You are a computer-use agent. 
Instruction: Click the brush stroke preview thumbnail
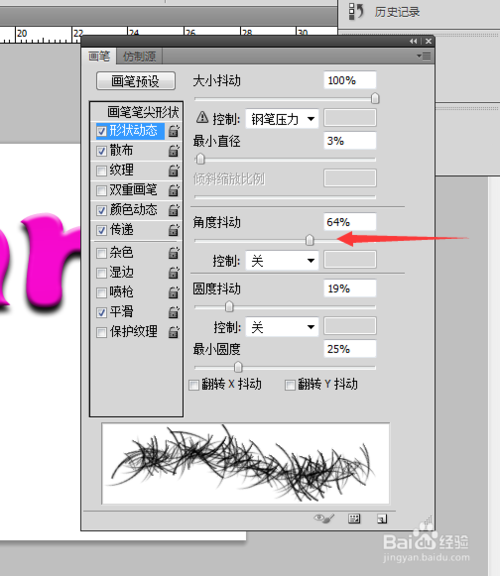[x=245, y=464]
